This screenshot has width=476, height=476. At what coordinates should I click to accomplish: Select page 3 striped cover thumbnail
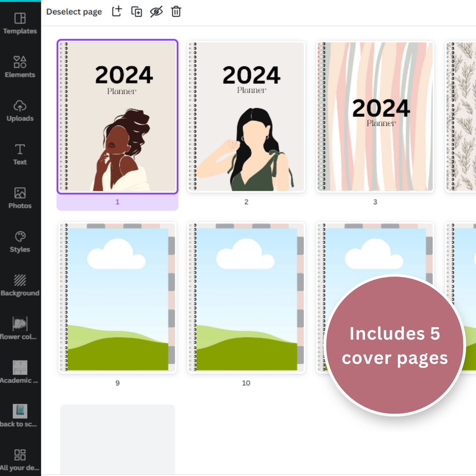click(x=375, y=117)
